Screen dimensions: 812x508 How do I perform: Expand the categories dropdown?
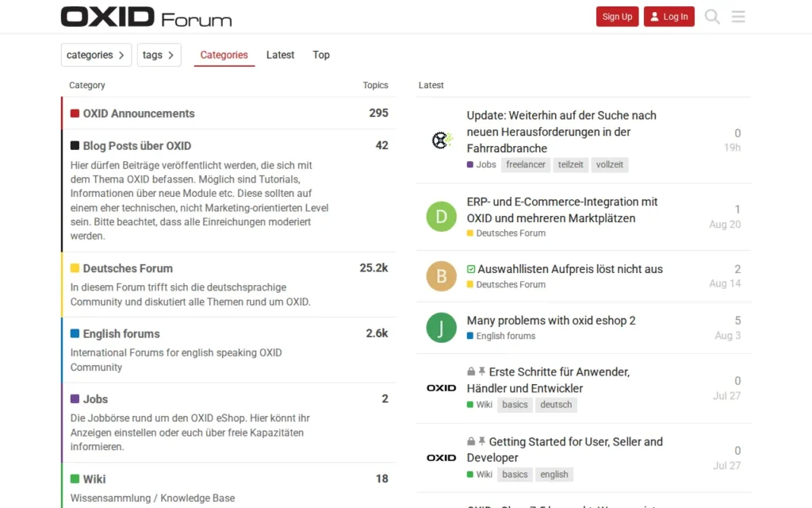click(96, 55)
